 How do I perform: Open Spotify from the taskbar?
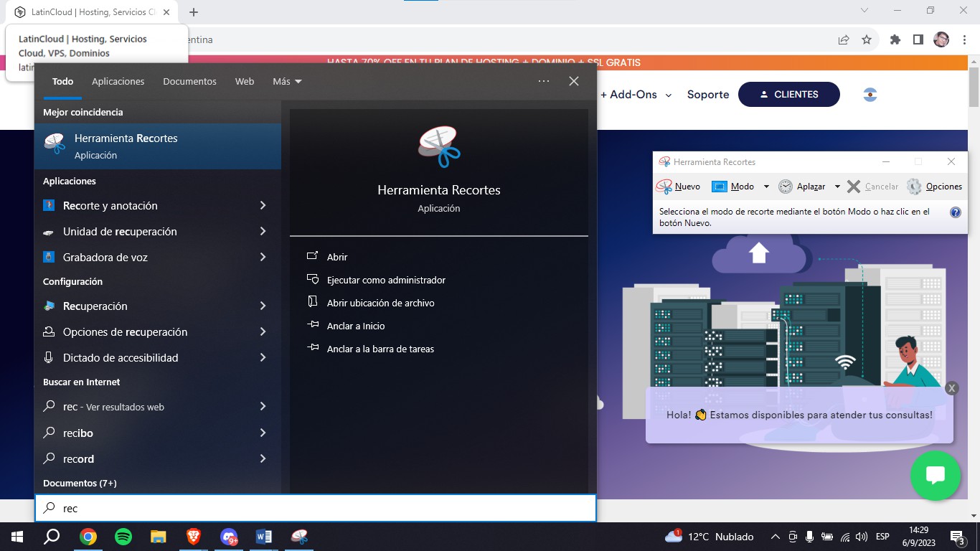pos(123,537)
